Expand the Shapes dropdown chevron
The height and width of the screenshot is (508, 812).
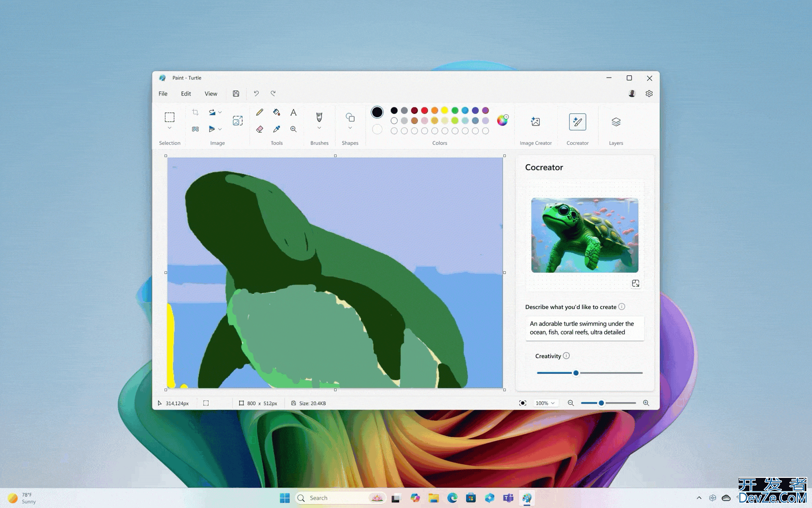[350, 128]
